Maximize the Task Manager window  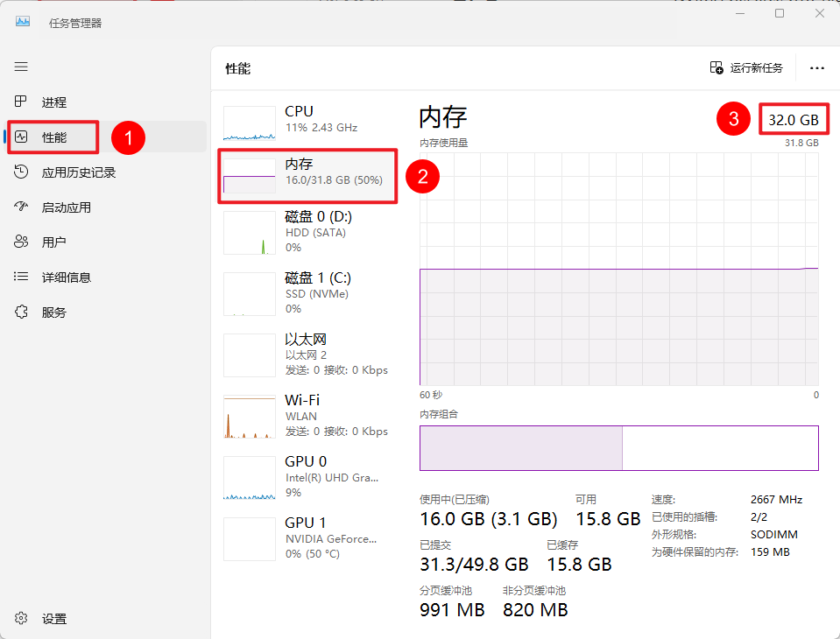tap(780, 13)
